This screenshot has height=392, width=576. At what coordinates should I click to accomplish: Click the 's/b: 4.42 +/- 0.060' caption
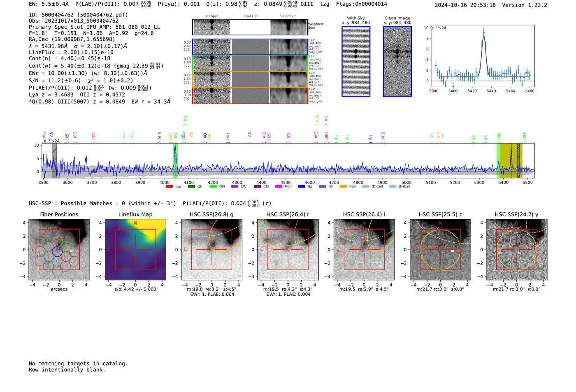[x=135, y=289]
